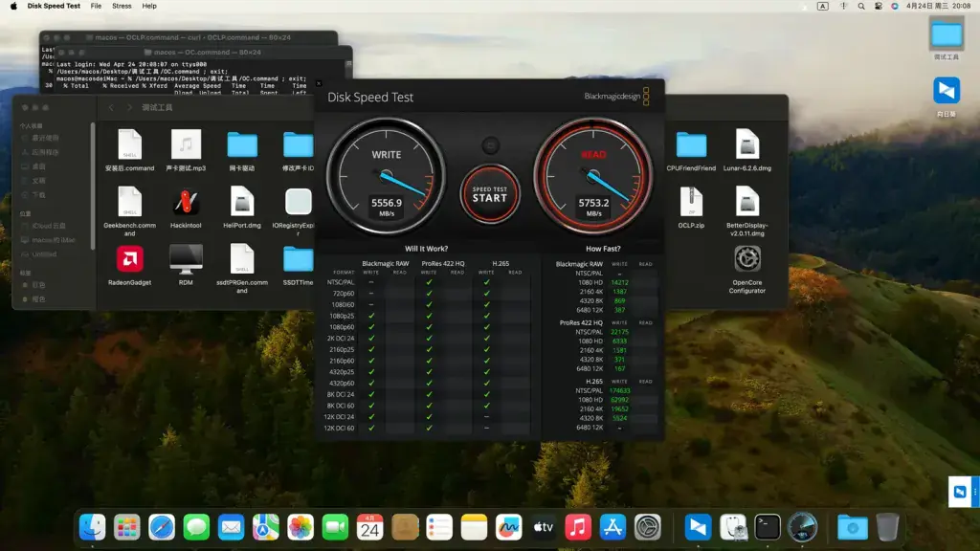Open Control Center in menu bar

click(x=879, y=7)
